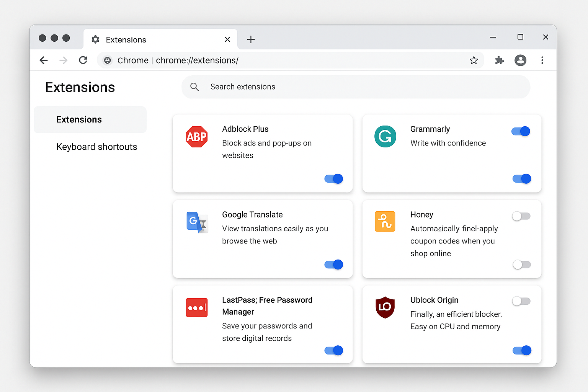Disable the Adblock Plus extension
588x392 pixels.
point(333,179)
